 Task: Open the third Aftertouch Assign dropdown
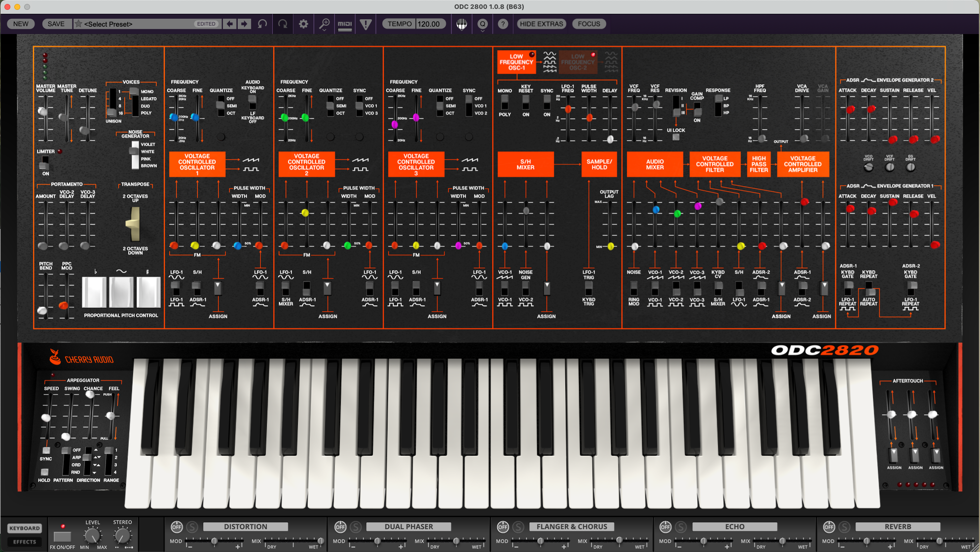936,455
